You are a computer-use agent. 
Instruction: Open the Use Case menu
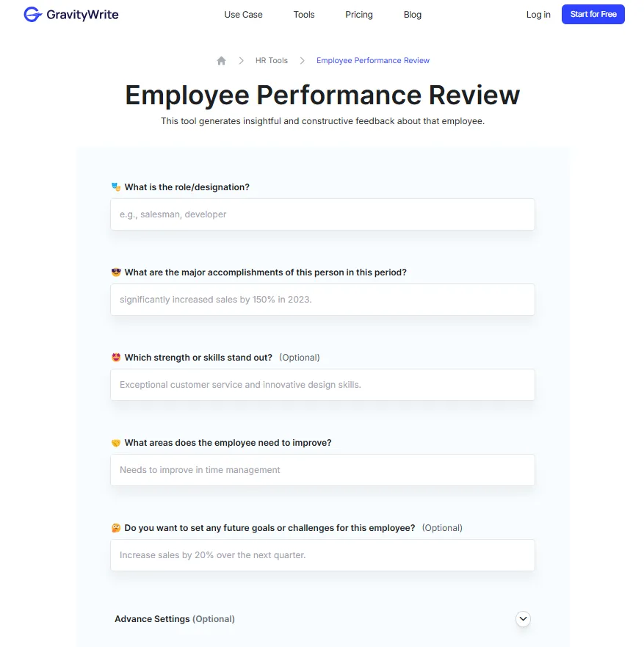(x=243, y=15)
